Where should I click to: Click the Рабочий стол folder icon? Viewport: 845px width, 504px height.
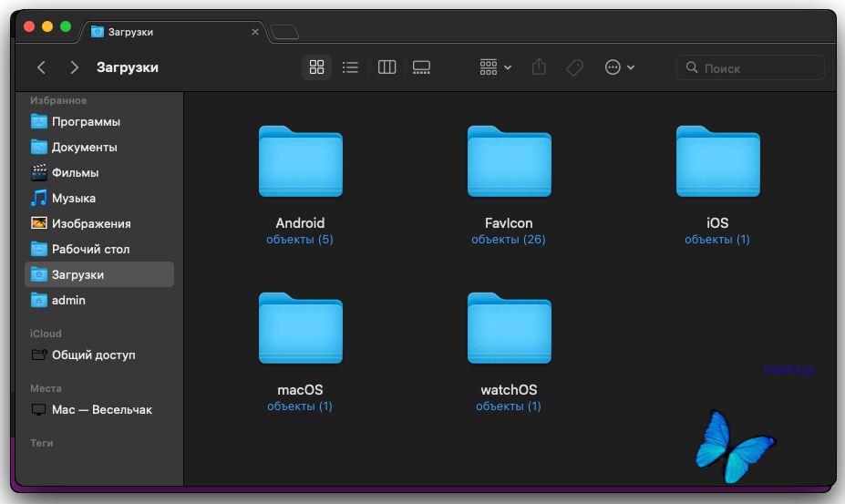click(39, 249)
